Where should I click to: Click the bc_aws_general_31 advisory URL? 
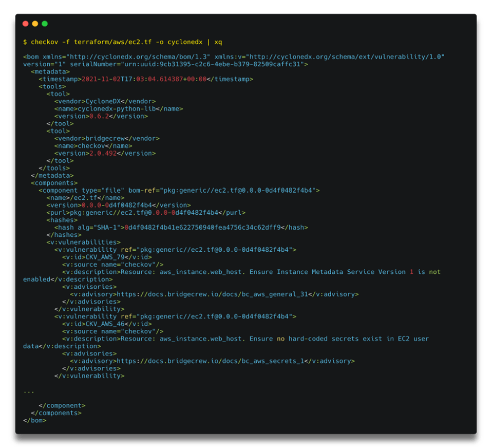213,294
